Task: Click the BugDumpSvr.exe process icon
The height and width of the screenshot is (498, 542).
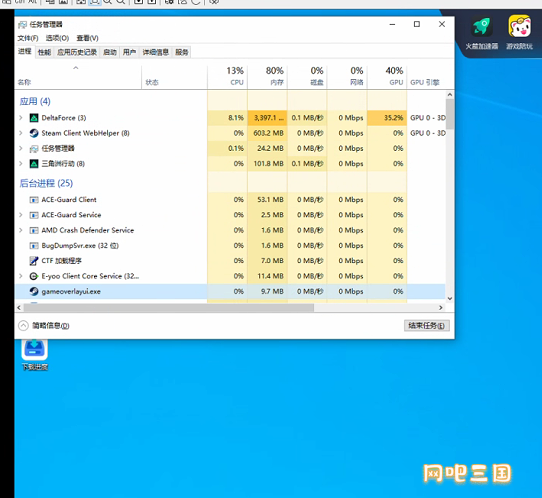Action: (34, 246)
